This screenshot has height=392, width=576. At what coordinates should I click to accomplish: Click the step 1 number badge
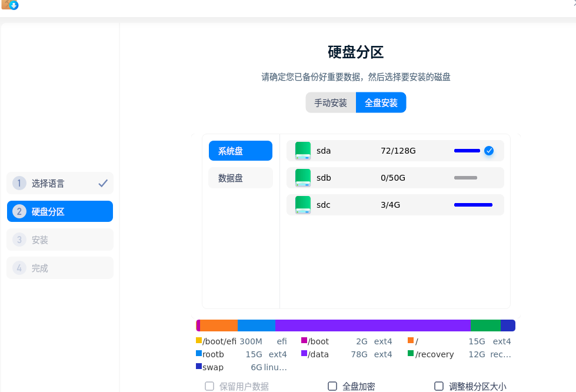click(19, 184)
